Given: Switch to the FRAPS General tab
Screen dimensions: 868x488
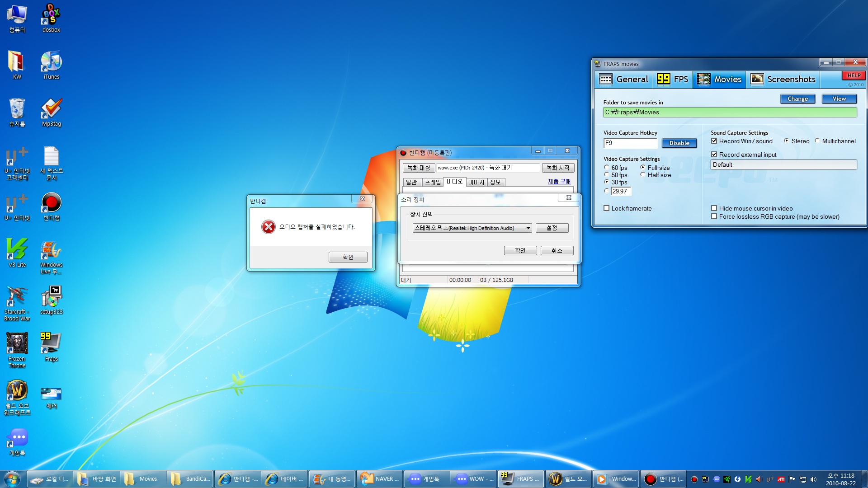Looking at the screenshot, I should [x=624, y=80].
